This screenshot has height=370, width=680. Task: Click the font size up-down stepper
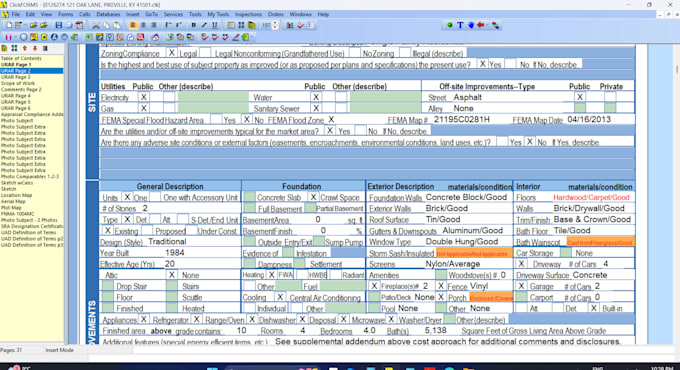coord(275,25)
